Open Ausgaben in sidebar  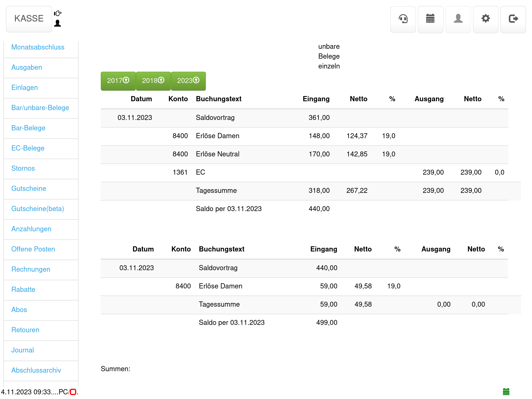pos(27,67)
